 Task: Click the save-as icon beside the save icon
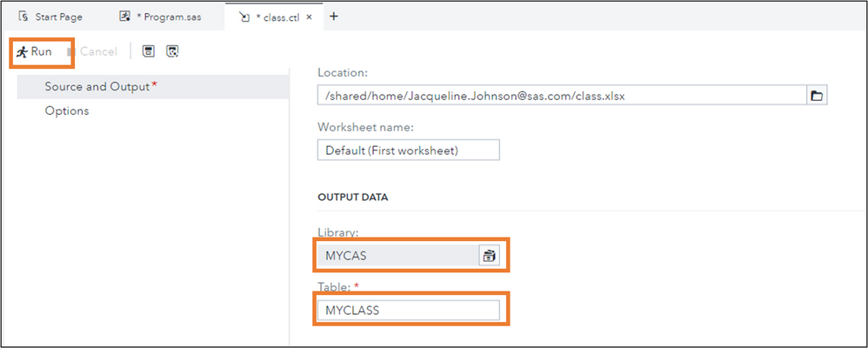coord(172,51)
